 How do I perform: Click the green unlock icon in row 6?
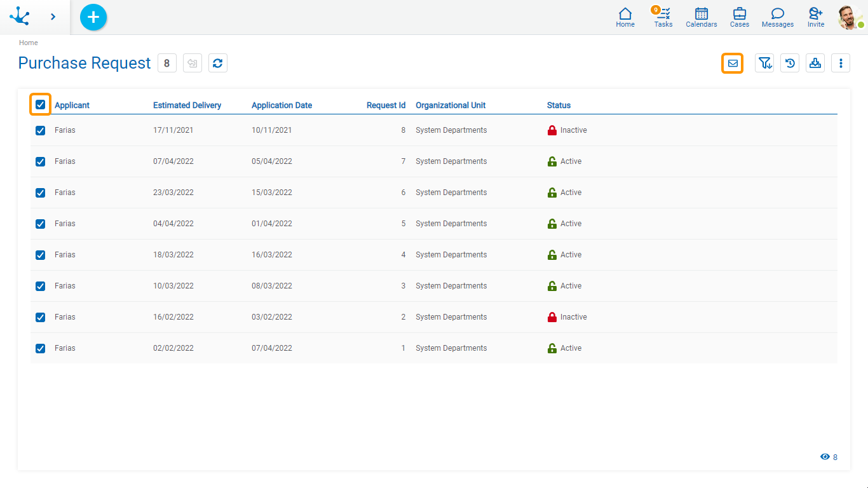(552, 193)
